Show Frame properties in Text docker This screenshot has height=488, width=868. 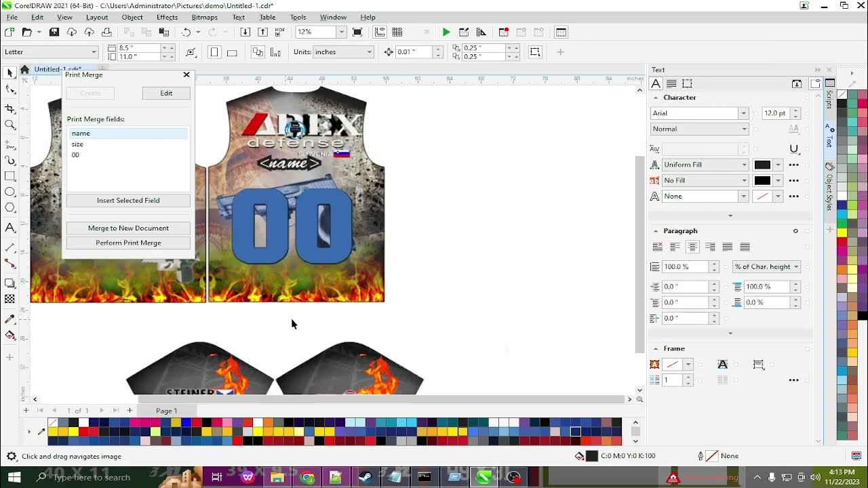pos(687,83)
